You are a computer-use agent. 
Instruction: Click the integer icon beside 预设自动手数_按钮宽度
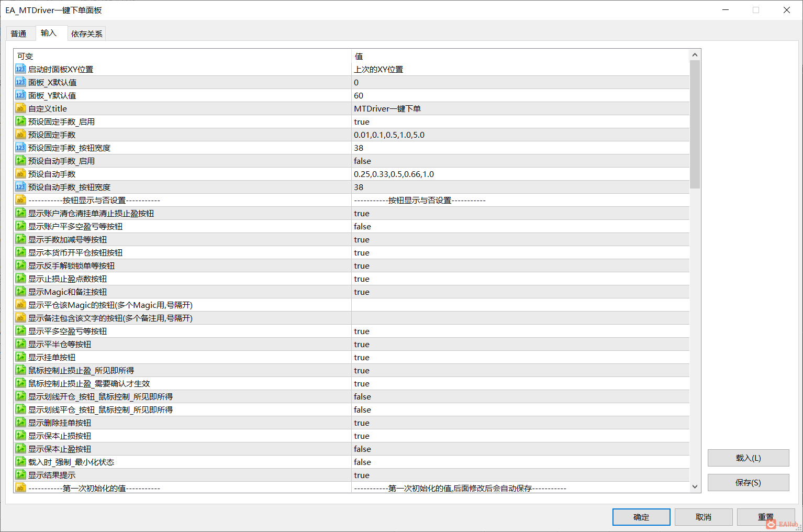pos(20,187)
